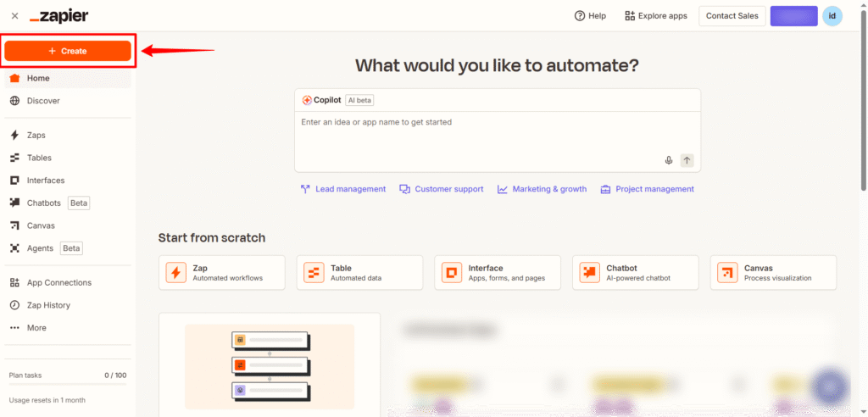868x417 pixels.
Task: Open the floating chat bubble button
Action: coord(830,386)
